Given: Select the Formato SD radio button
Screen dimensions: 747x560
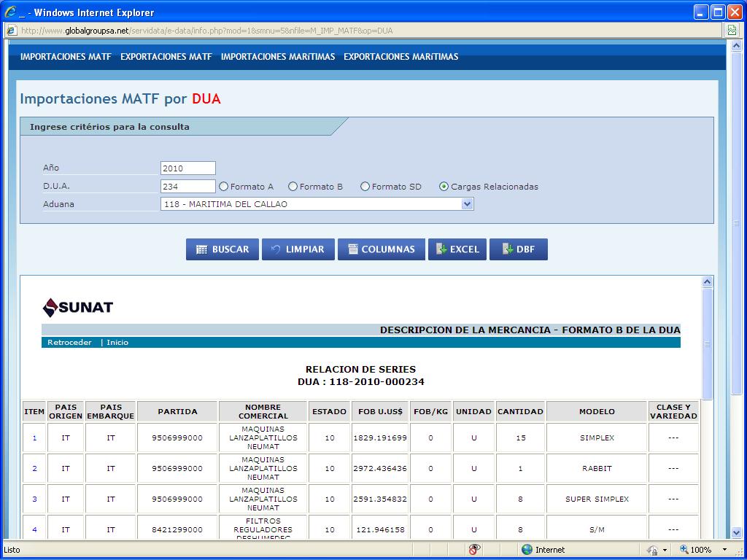Looking at the screenshot, I should point(365,187).
